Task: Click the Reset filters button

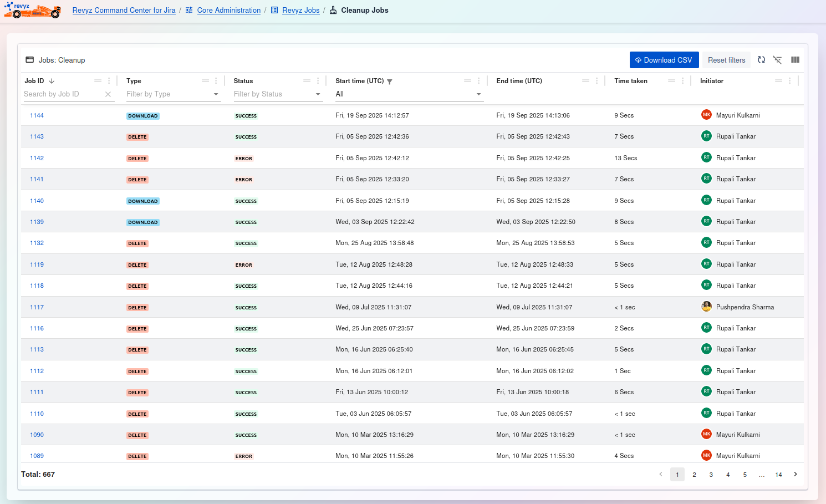Action: [726, 60]
